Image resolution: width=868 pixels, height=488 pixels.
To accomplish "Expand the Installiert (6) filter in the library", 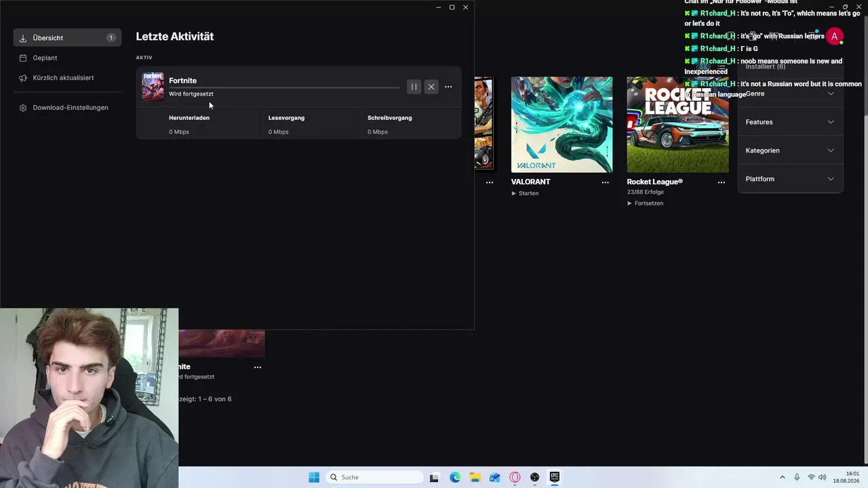I will 790,66.
